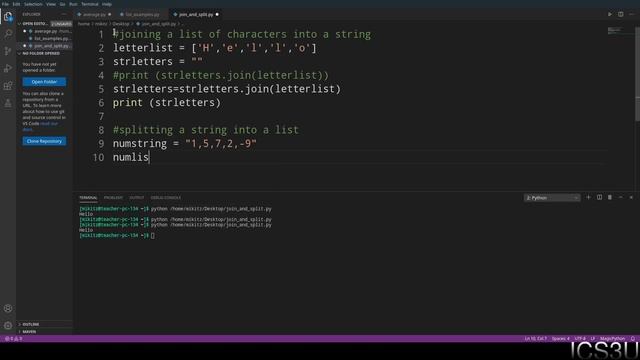Close join_and_split.py tab via unsaved dot
The image size is (640, 360).
click(x=217, y=14)
